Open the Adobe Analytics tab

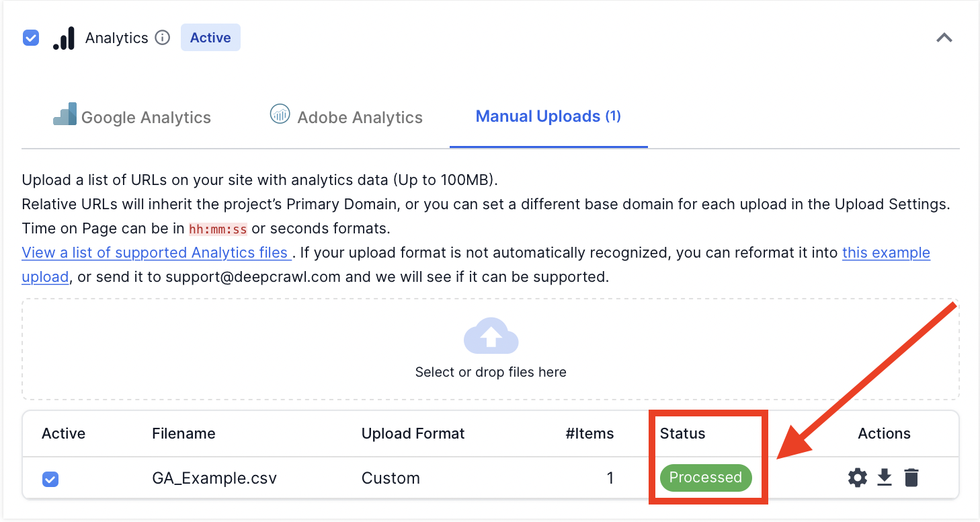tap(360, 116)
